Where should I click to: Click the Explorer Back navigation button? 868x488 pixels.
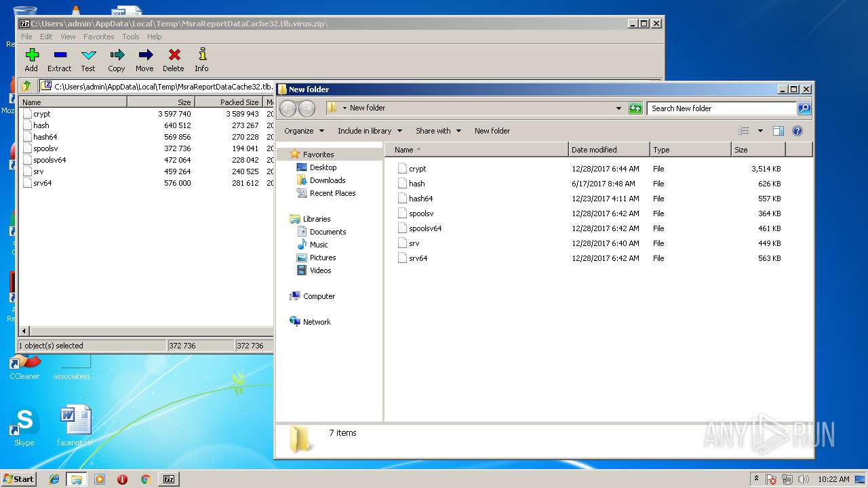(x=288, y=108)
